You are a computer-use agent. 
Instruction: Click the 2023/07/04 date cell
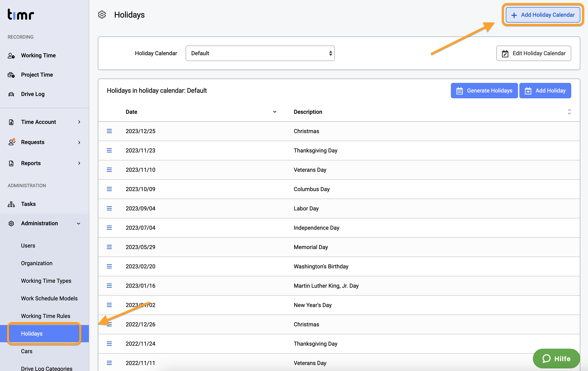pos(140,228)
